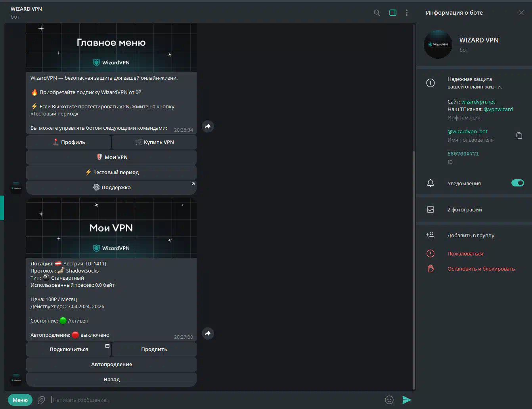Click the Купить VPN bot button
The width and height of the screenshot is (532, 409).
coord(154,142)
